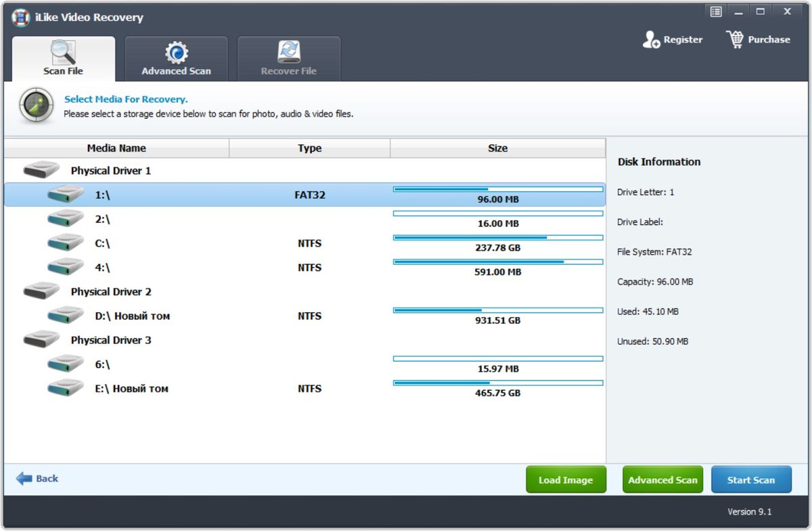Click the Purchase cart icon
This screenshot has height=531, width=812.
(x=734, y=39)
